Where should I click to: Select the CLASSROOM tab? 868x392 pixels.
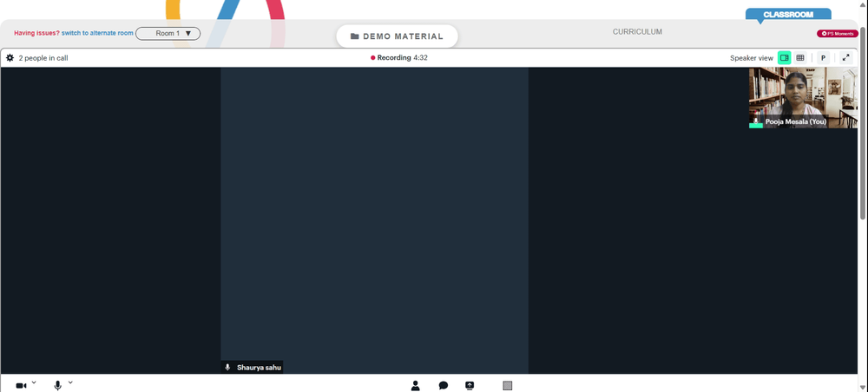pos(788,15)
